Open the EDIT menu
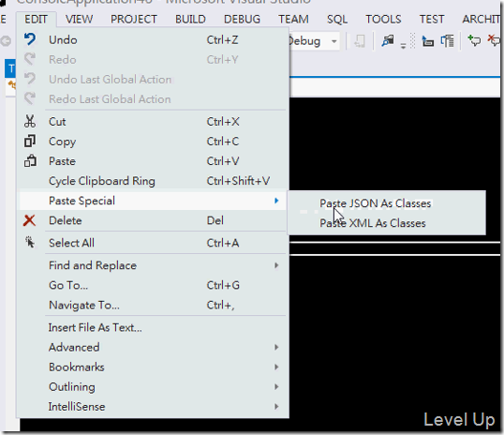Image resolution: width=504 pixels, height=435 pixels. coord(36,20)
